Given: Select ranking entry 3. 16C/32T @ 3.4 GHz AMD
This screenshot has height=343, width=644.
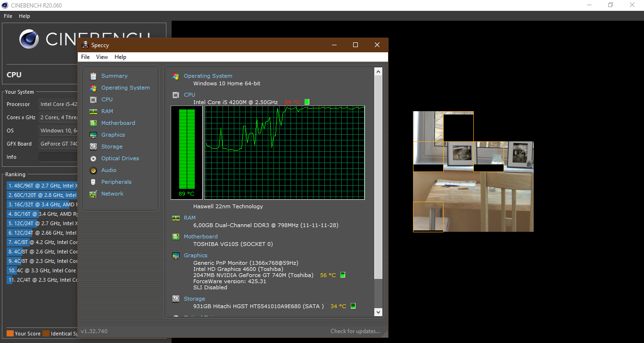Looking at the screenshot, I should 41,204.
